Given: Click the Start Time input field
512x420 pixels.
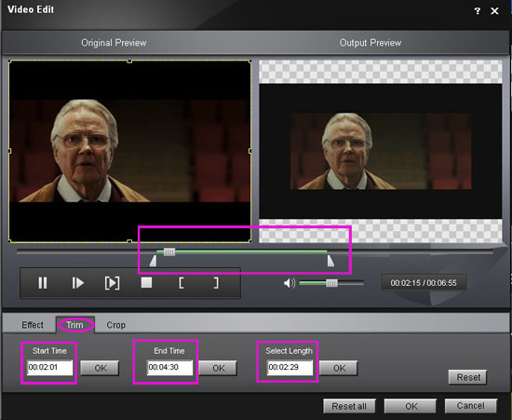Looking at the screenshot, I should click(50, 368).
